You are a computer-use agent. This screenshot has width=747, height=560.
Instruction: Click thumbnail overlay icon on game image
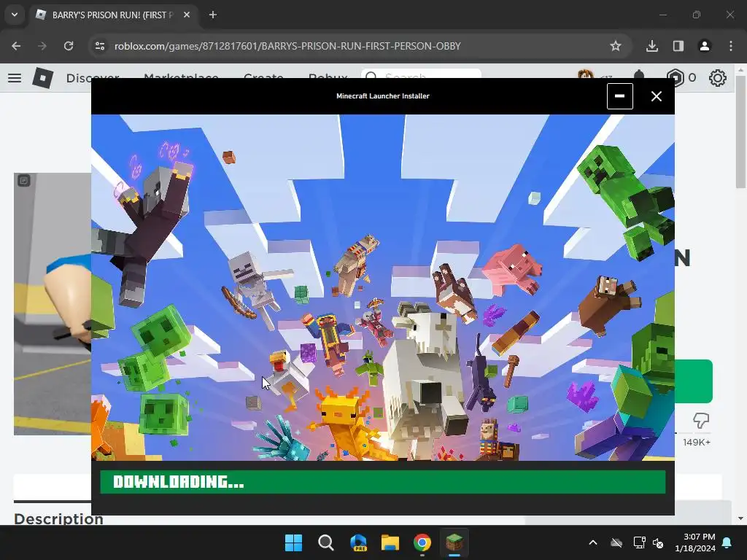[x=24, y=181]
